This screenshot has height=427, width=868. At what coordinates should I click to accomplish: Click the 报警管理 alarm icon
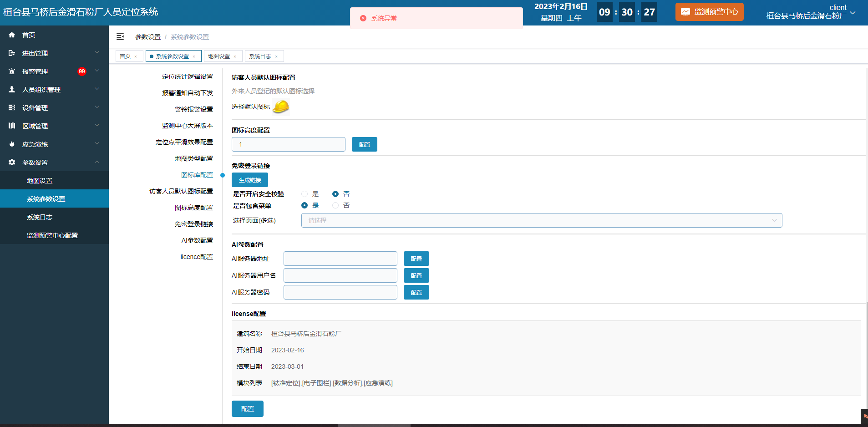(12, 71)
